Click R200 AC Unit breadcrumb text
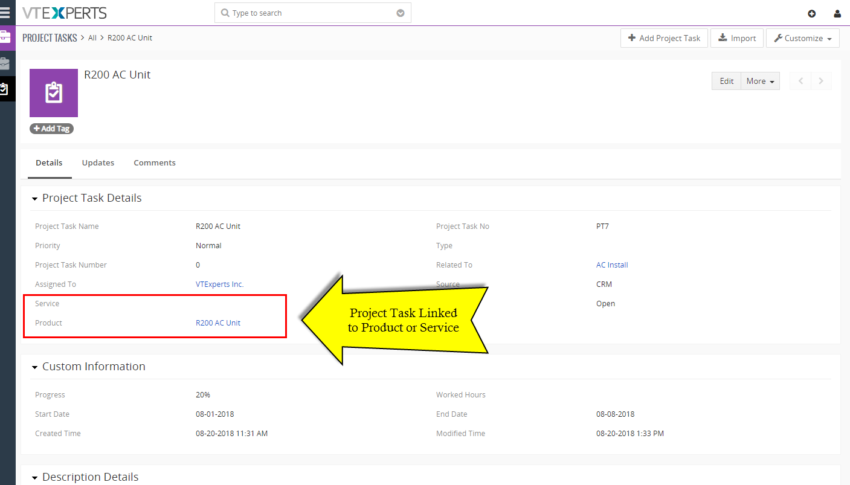 click(x=130, y=38)
